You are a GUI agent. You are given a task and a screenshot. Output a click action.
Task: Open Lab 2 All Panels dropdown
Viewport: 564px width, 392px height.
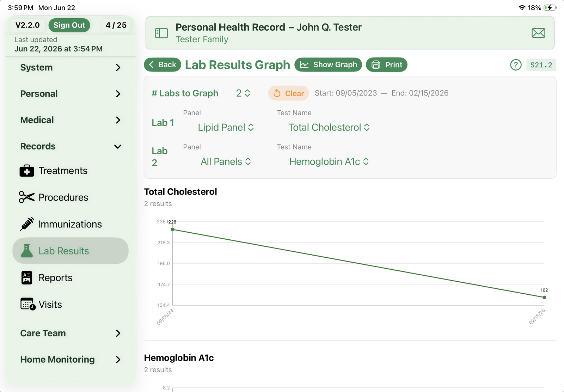(226, 161)
